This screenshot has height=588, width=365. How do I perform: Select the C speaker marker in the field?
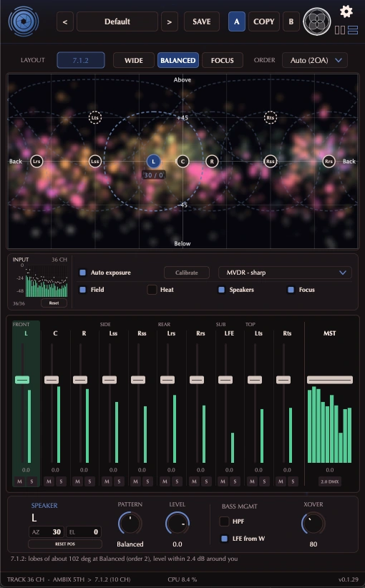point(182,161)
